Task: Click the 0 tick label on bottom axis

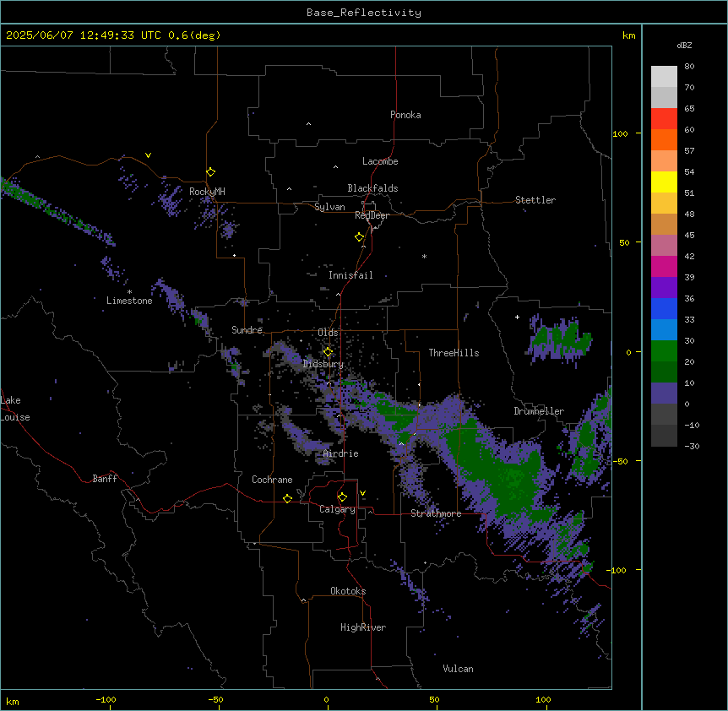Action: 326,699
